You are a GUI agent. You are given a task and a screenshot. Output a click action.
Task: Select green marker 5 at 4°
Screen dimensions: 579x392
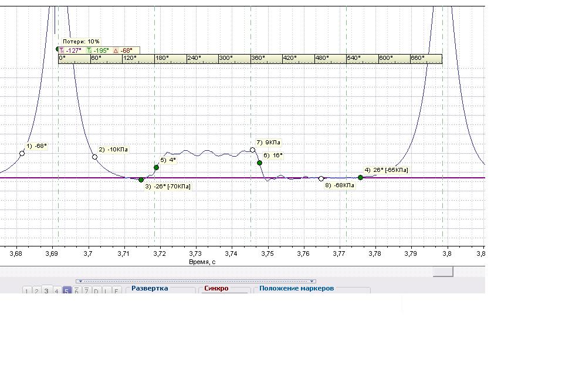pos(156,168)
